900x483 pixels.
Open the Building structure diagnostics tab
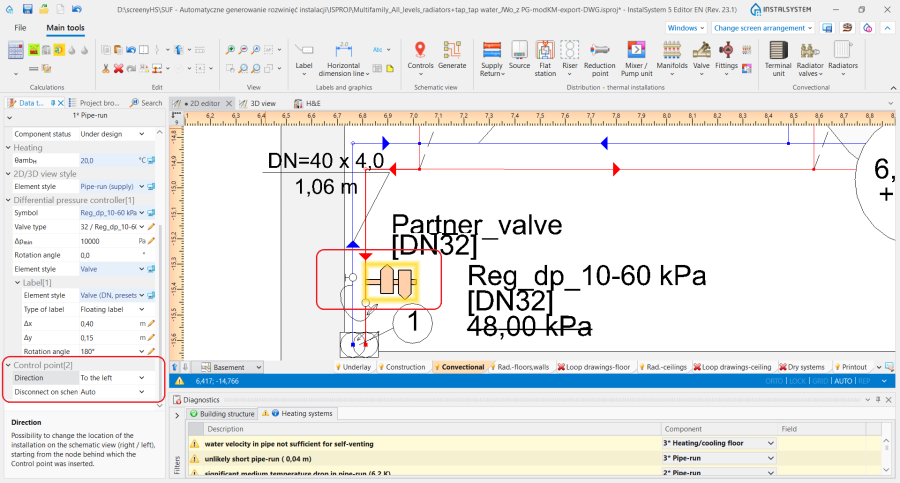point(222,414)
